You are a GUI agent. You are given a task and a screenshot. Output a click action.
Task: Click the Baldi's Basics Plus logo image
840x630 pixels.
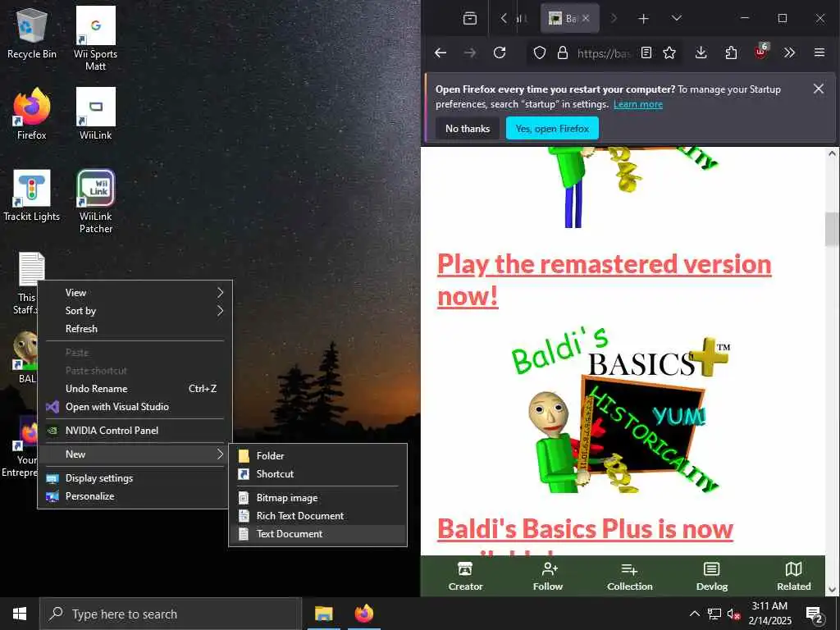(x=622, y=412)
